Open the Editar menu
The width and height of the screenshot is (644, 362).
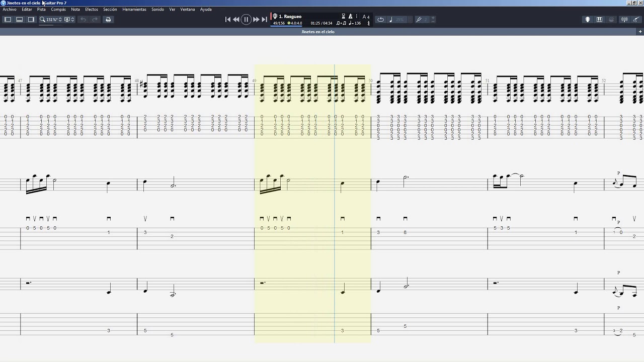(x=27, y=9)
